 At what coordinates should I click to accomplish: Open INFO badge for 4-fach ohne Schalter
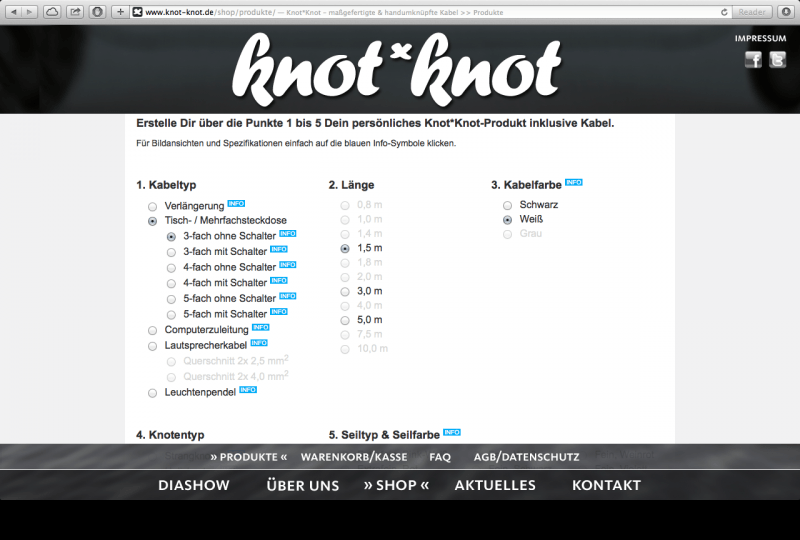[x=288, y=264]
